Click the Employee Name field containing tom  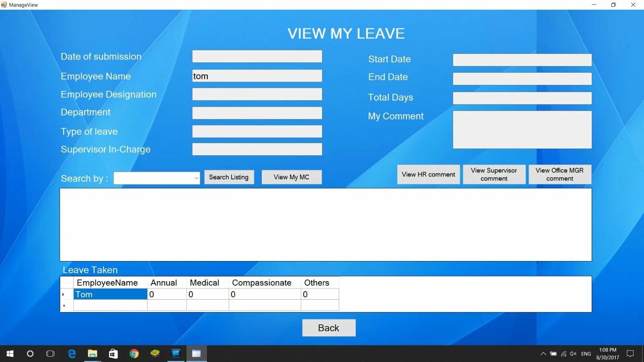click(257, 76)
